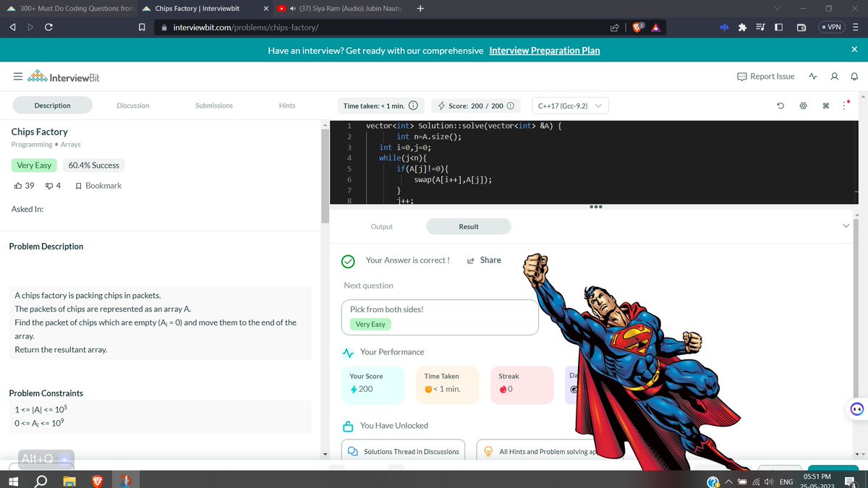
Task: Open a new browser tab
Action: pyautogui.click(x=421, y=9)
